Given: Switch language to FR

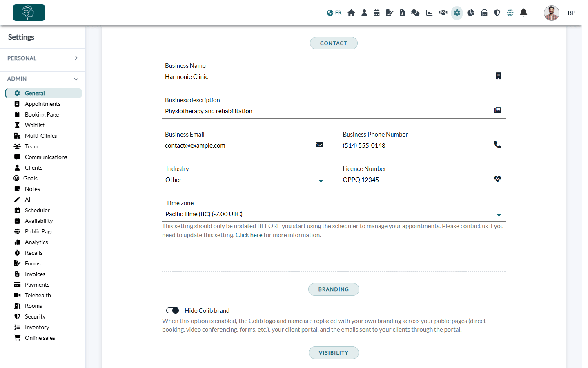Looking at the screenshot, I should coord(334,13).
